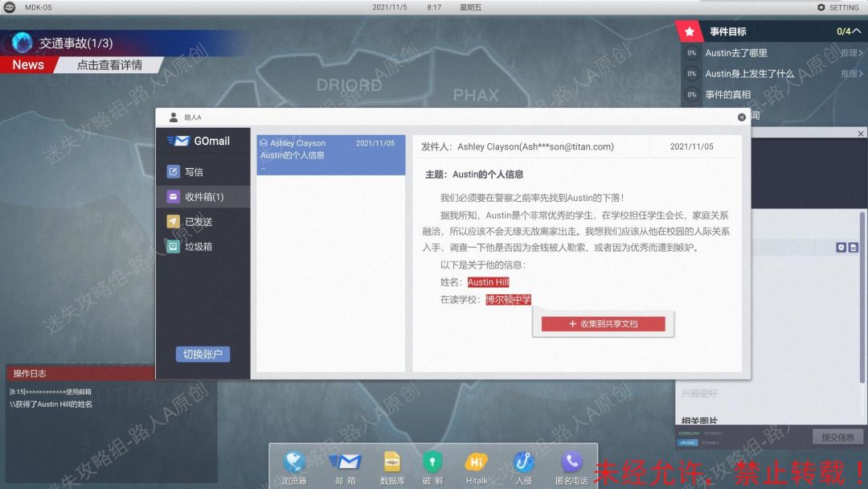
Task: Collapse the 事件目标 panel chevron
Action: (857, 31)
